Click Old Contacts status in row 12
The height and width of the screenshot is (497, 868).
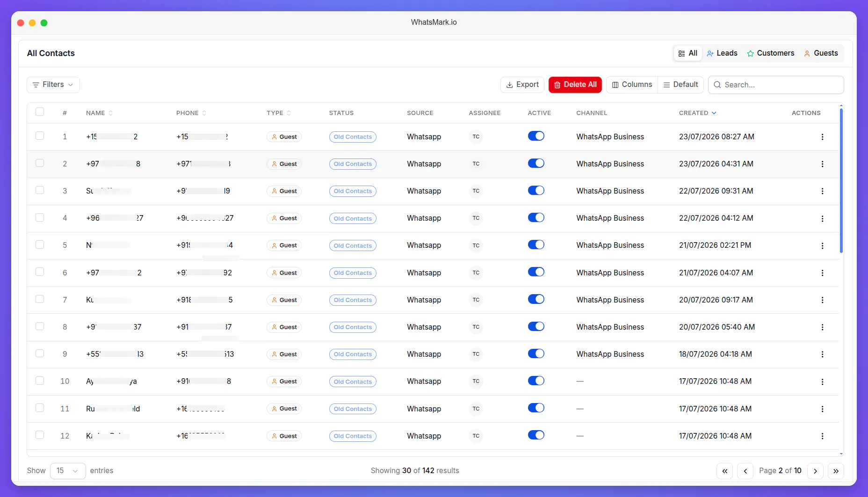353,436
